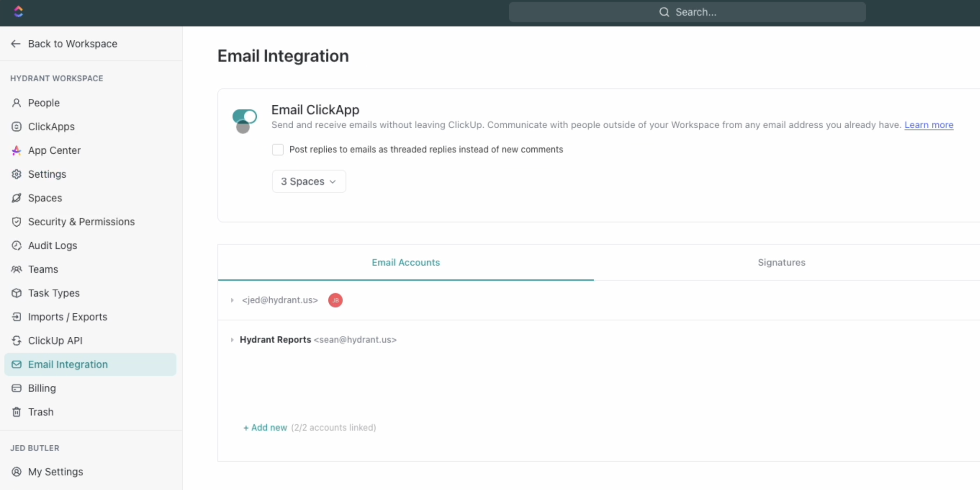Open the Trash page

pyautogui.click(x=90, y=412)
